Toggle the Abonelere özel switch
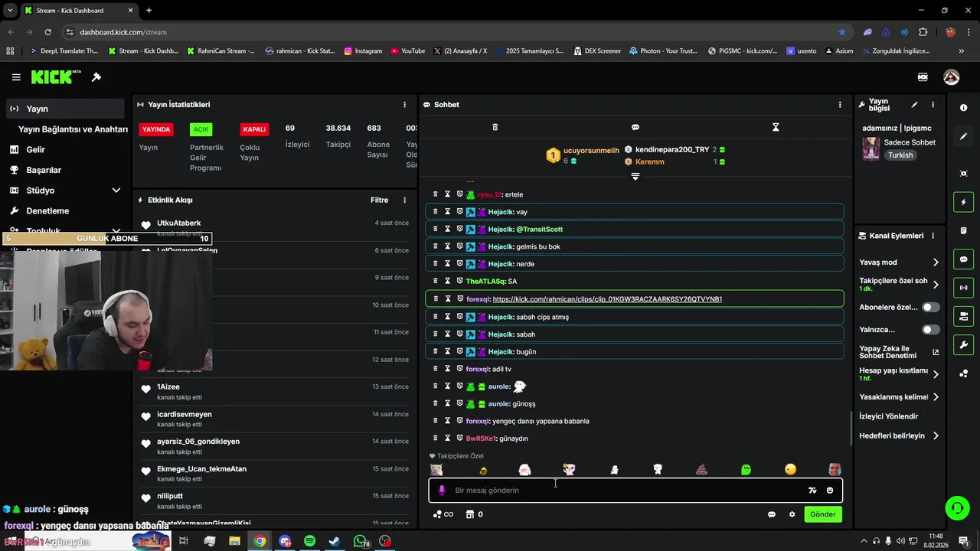 tap(931, 307)
